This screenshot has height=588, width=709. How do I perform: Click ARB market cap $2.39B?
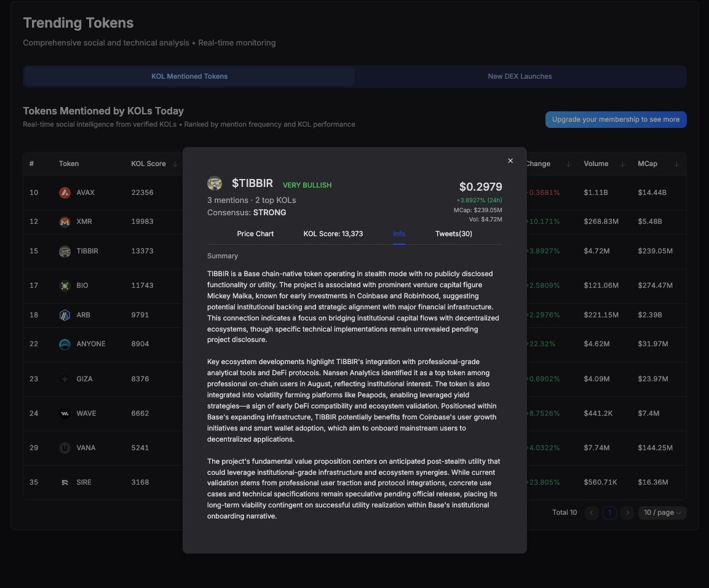pos(650,315)
